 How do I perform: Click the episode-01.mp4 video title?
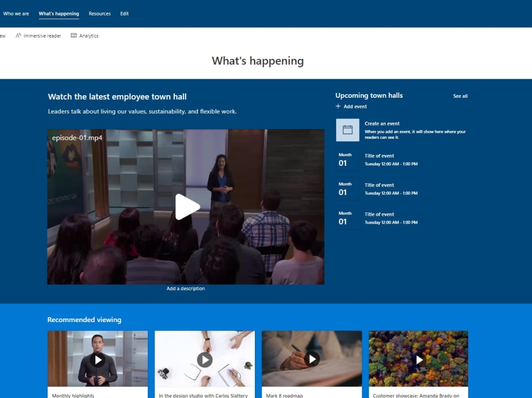(x=77, y=138)
